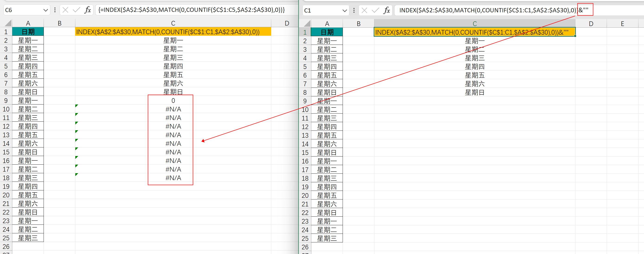Click first #N/A error cell in column C
The height and width of the screenshot is (254, 644).
tap(173, 109)
